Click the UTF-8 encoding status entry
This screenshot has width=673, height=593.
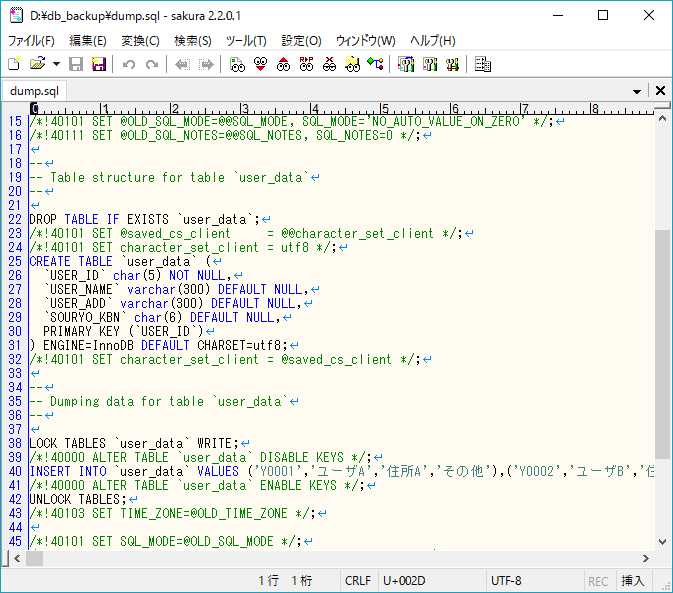(x=506, y=581)
